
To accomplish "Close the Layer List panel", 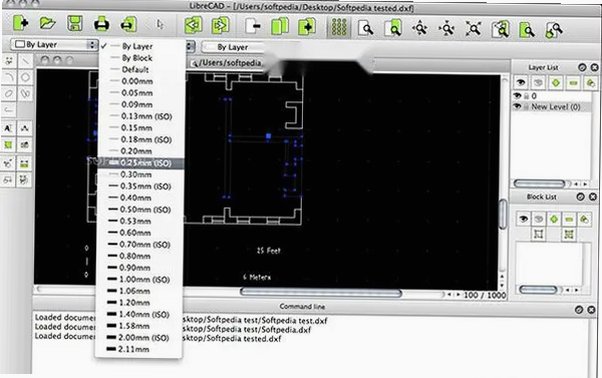I will coord(594,68).
